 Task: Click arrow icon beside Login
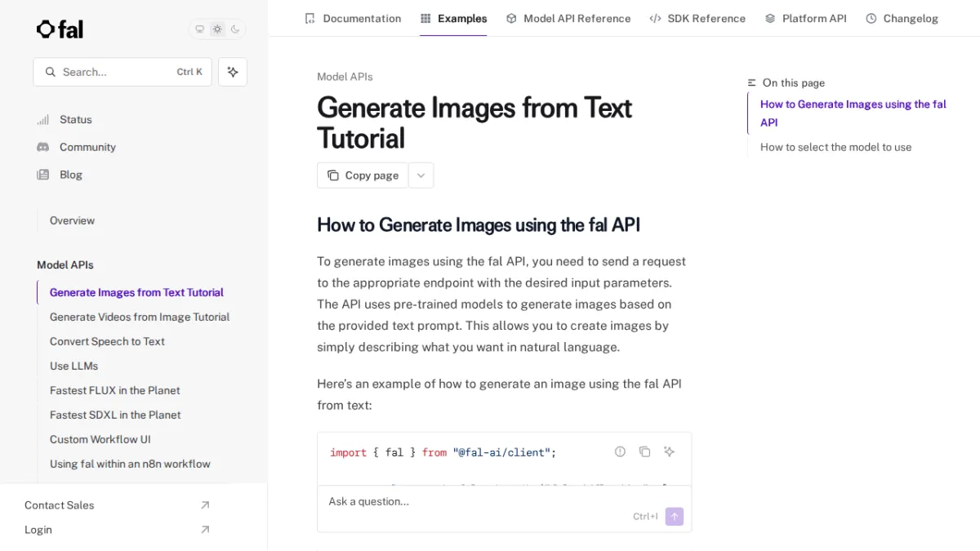point(205,530)
